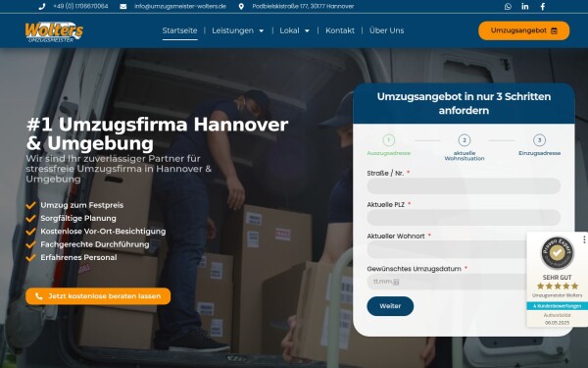This screenshot has width=588, height=368.
Task: Click the 4 Kundenbewertungen bar
Action: click(558, 306)
